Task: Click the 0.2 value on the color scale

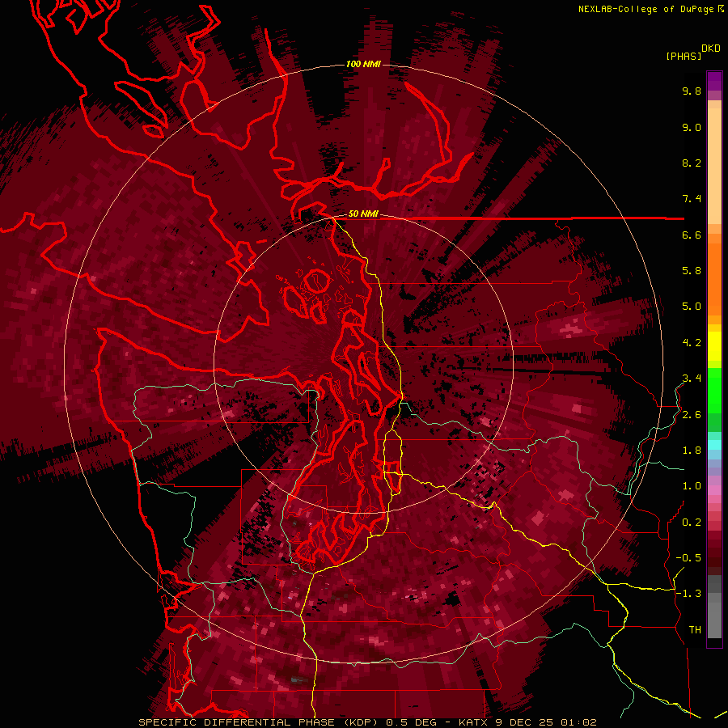Action: [x=692, y=523]
